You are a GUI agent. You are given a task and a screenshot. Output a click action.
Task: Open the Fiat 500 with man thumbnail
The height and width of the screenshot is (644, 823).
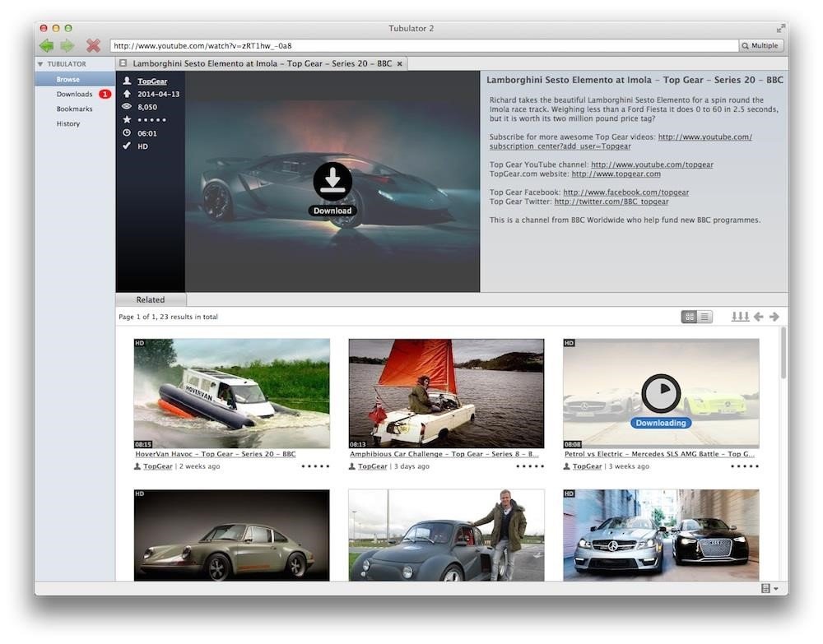click(446, 535)
